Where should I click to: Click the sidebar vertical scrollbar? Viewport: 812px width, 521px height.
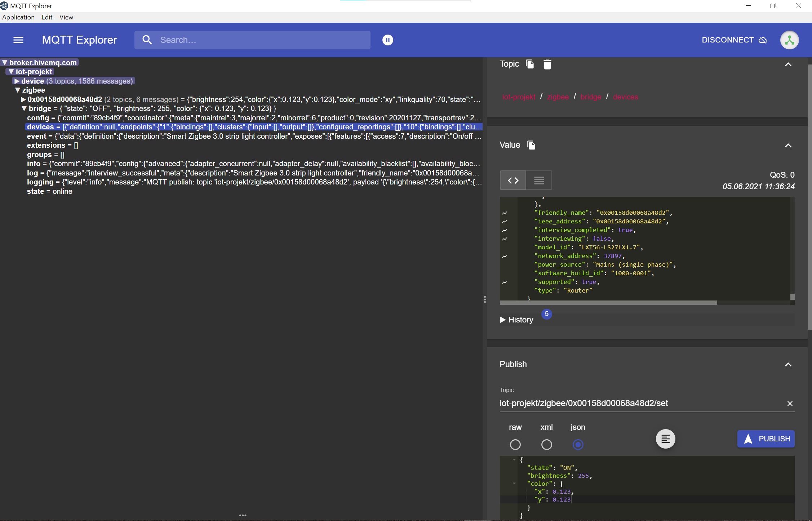pos(809,197)
